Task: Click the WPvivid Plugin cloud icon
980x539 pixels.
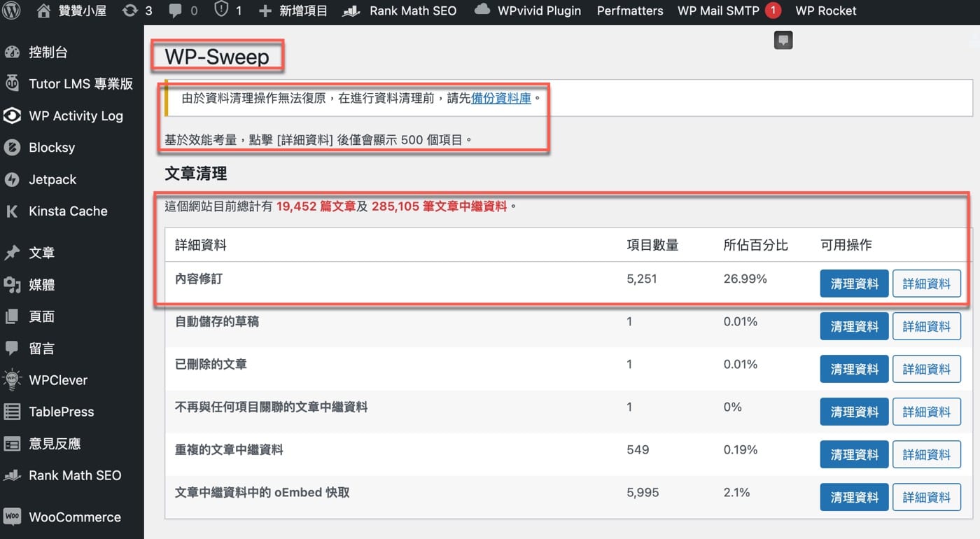Action: (482, 10)
